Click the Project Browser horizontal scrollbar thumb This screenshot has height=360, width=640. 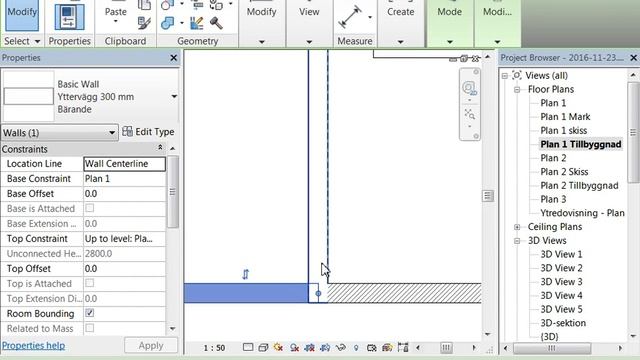click(x=552, y=348)
